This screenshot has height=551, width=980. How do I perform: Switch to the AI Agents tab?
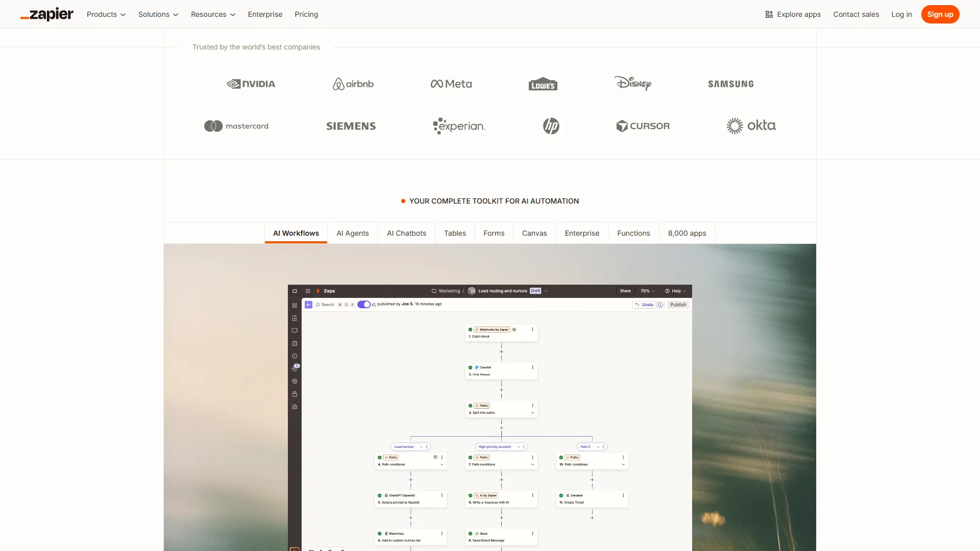click(x=353, y=233)
